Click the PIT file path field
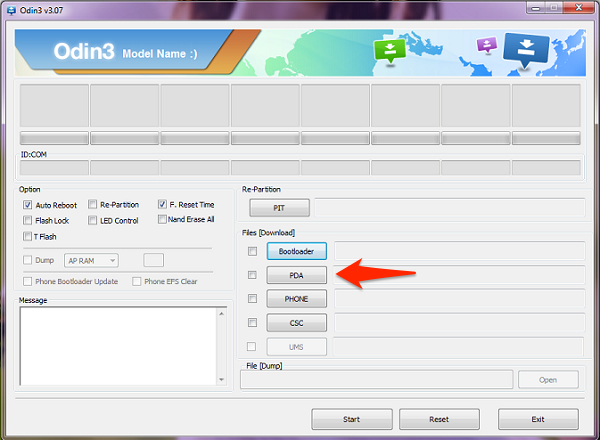Viewport: 600px width, 440px height. pyautogui.click(x=450, y=208)
